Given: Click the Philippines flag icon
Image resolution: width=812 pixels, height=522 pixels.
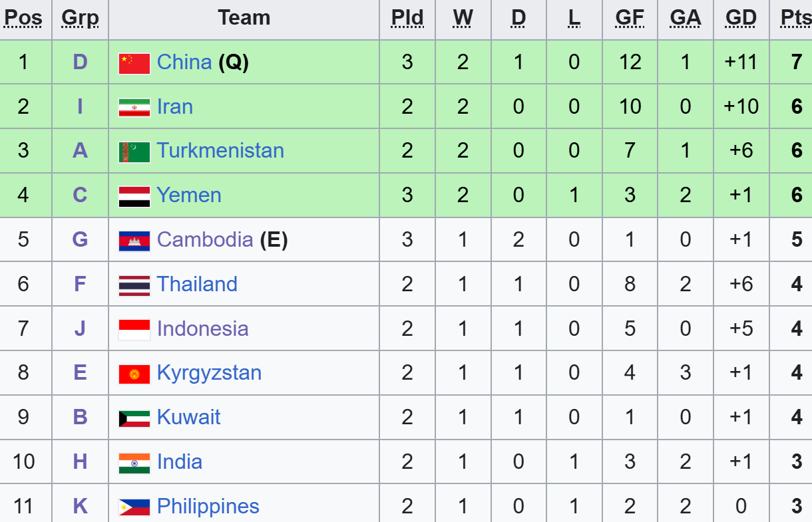Looking at the screenshot, I should tap(134, 507).
